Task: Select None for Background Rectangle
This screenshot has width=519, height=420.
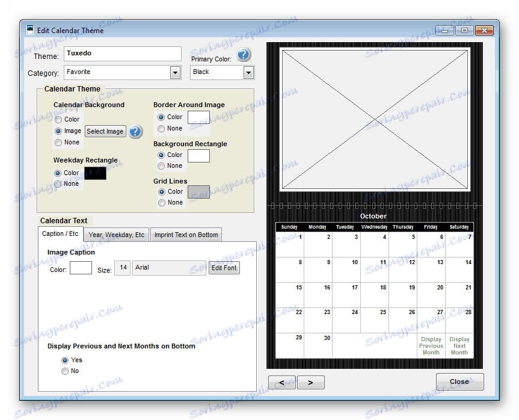Action: pyautogui.click(x=161, y=166)
